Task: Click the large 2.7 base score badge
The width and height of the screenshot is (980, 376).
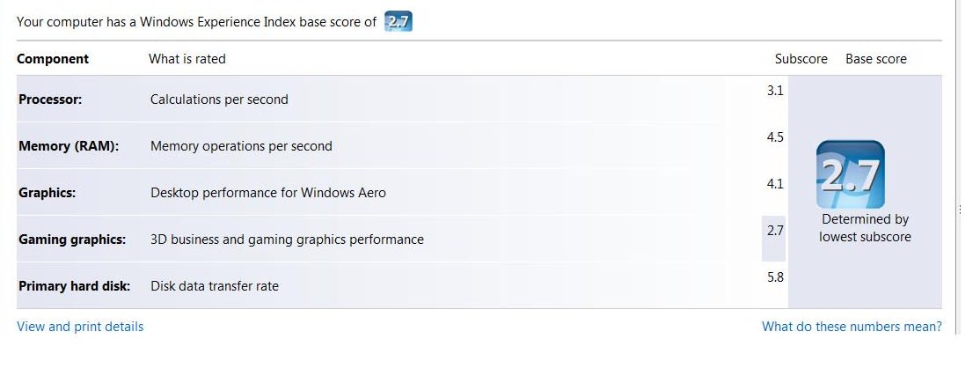Action: coord(851,174)
